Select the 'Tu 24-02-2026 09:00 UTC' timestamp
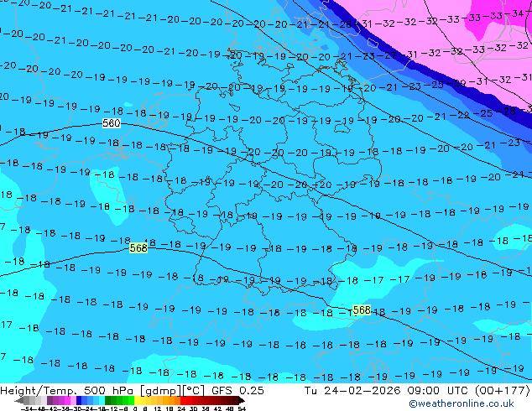Image resolution: width=532 pixels, height=411 pixels. point(385,391)
